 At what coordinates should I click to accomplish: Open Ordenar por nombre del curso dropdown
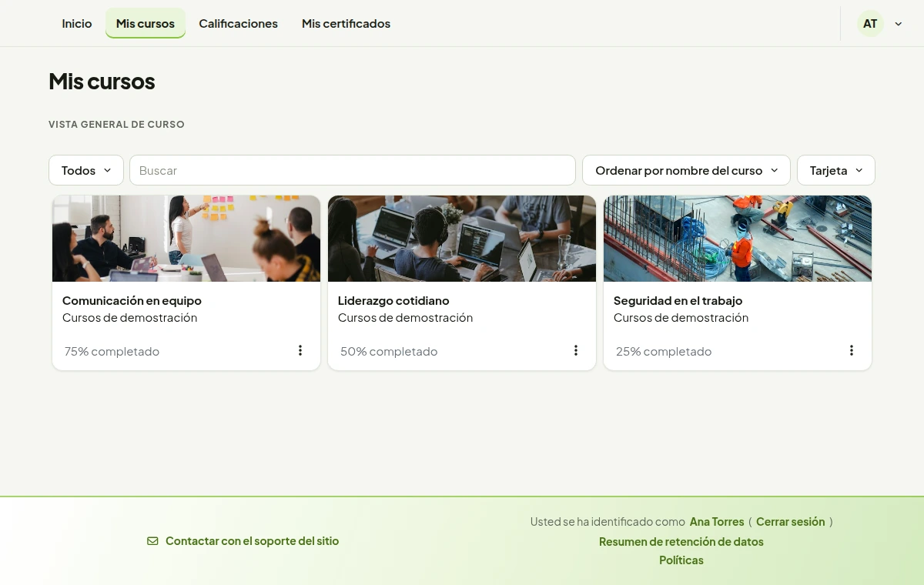(686, 170)
